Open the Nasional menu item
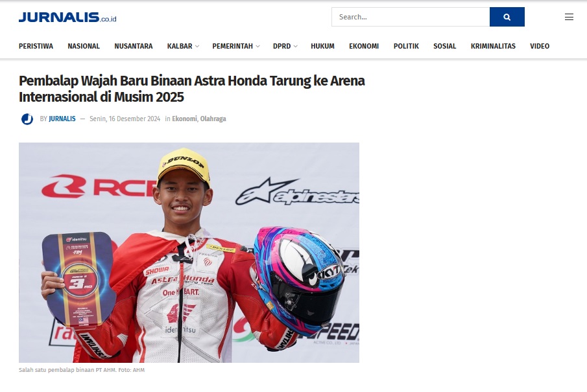Screen dimensions: 587x392 click(x=84, y=46)
